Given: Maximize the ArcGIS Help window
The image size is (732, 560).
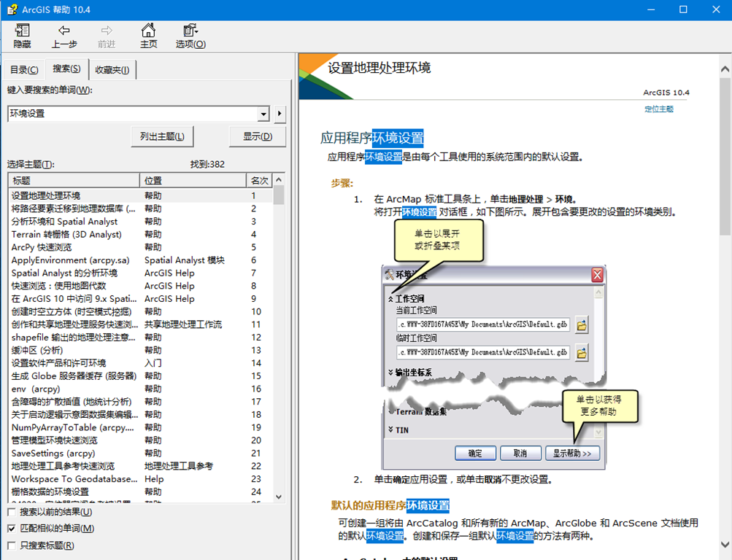Looking at the screenshot, I should (x=683, y=9).
